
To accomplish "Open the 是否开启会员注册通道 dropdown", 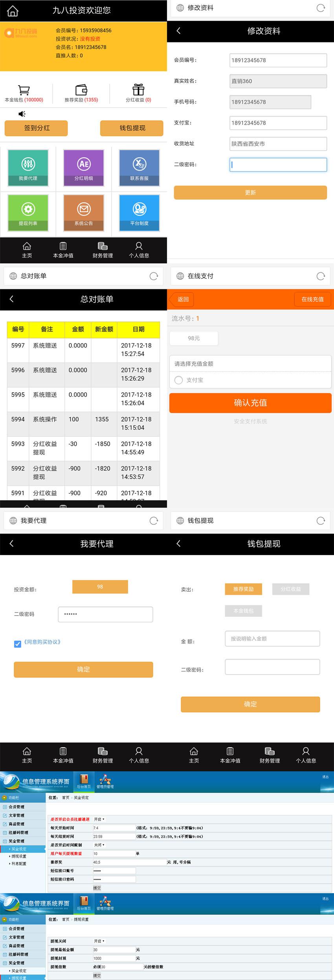I will click(99, 819).
